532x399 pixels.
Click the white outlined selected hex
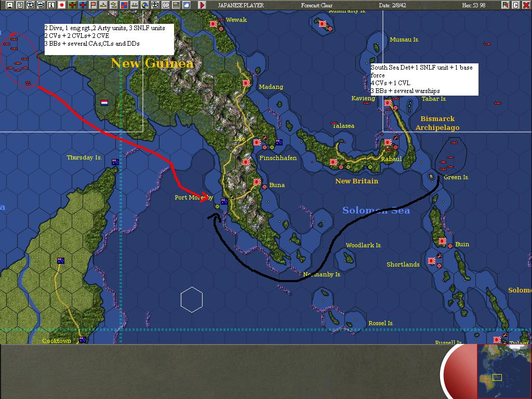coord(192,300)
